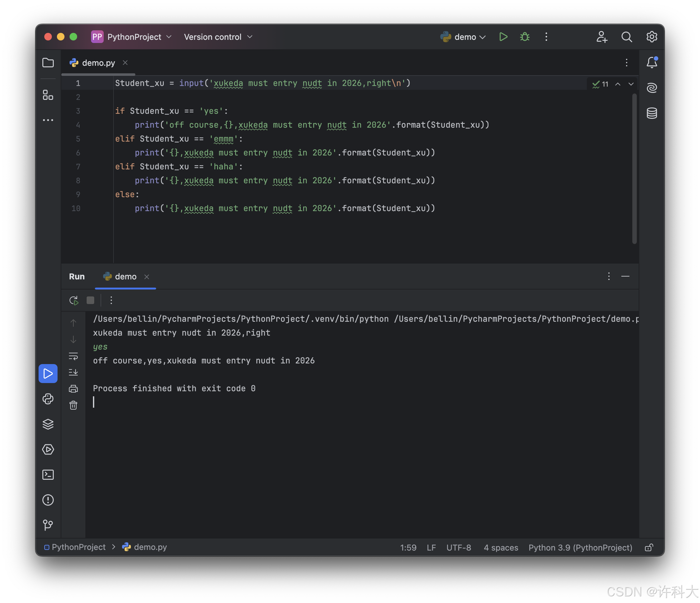Select the demo.py editor tab

[x=98, y=63]
